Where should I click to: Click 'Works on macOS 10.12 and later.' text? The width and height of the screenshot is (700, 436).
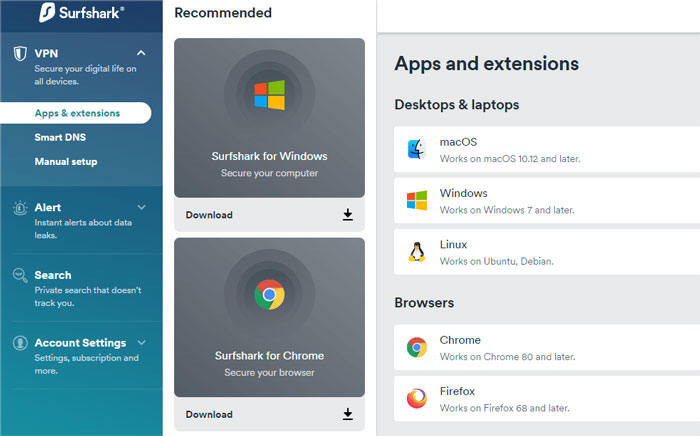[x=510, y=159]
